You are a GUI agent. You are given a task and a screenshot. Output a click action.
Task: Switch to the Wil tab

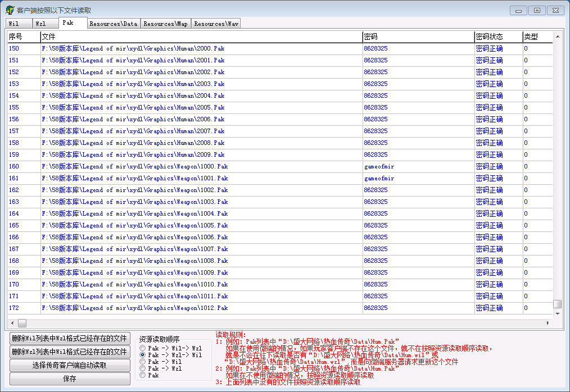pos(19,24)
